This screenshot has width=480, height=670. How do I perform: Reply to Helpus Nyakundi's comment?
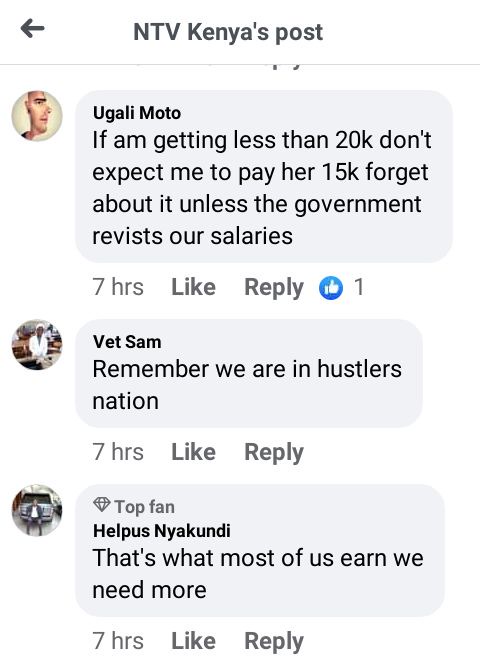[x=274, y=642]
